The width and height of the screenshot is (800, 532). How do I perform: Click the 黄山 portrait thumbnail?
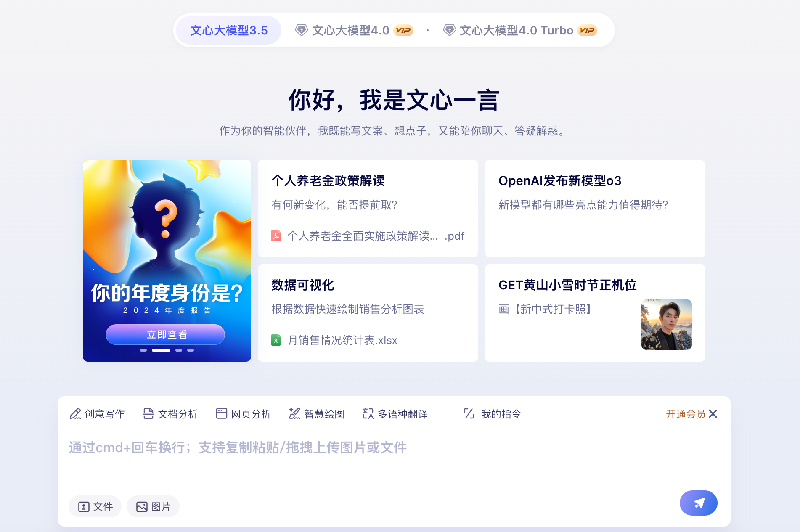(666, 324)
